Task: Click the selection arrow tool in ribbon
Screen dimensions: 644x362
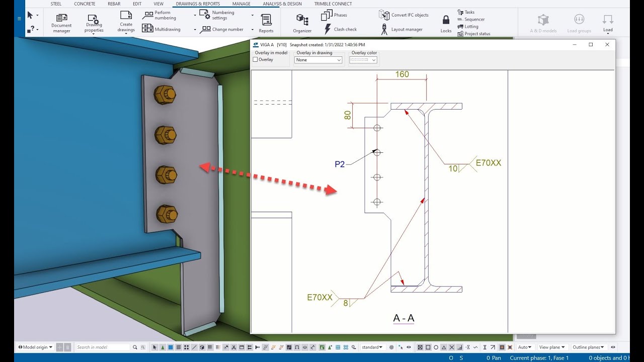Action: pos(30,15)
